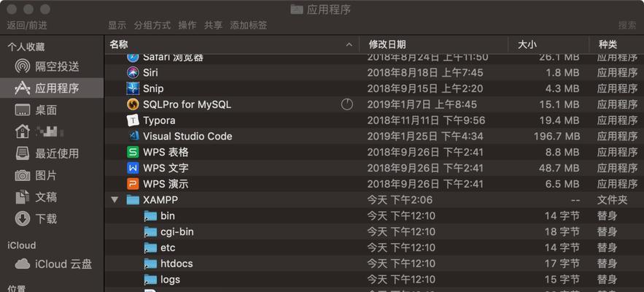Click the orange WPS 演示 icon

coord(133,184)
